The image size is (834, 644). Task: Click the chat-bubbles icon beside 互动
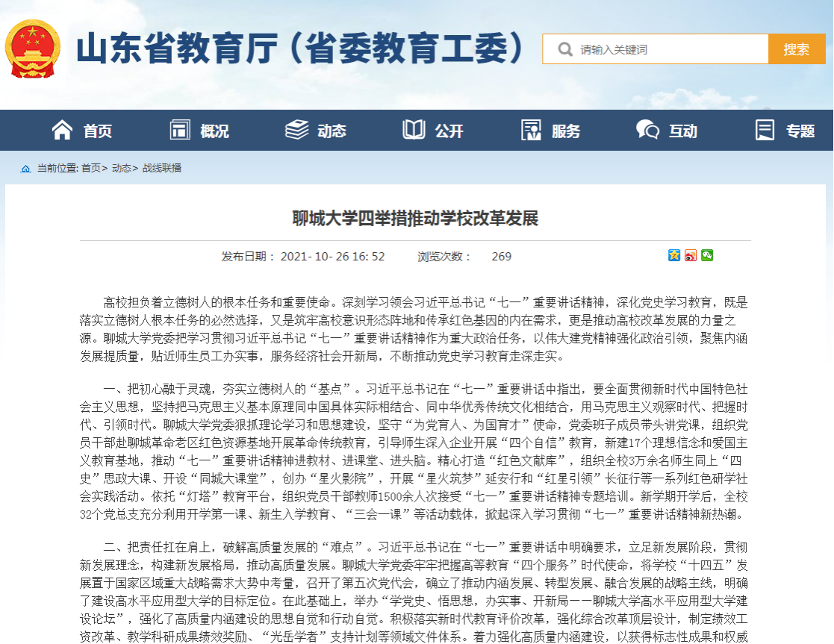[x=647, y=130]
